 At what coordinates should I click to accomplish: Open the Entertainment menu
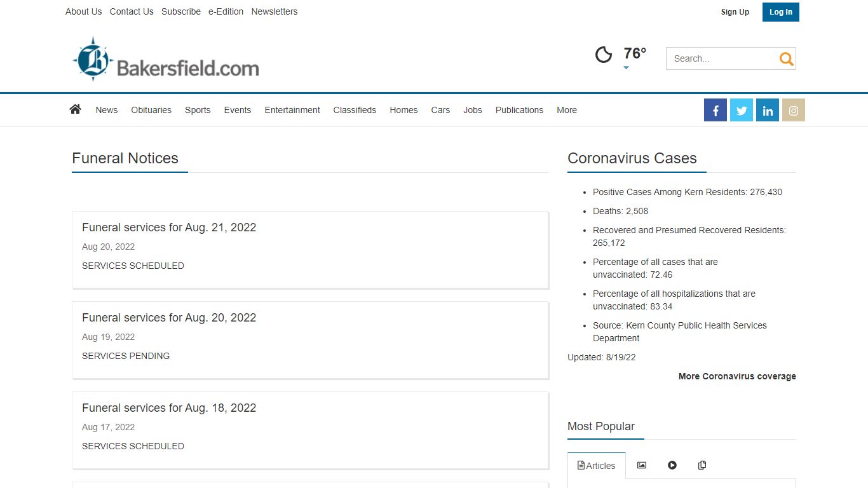292,110
